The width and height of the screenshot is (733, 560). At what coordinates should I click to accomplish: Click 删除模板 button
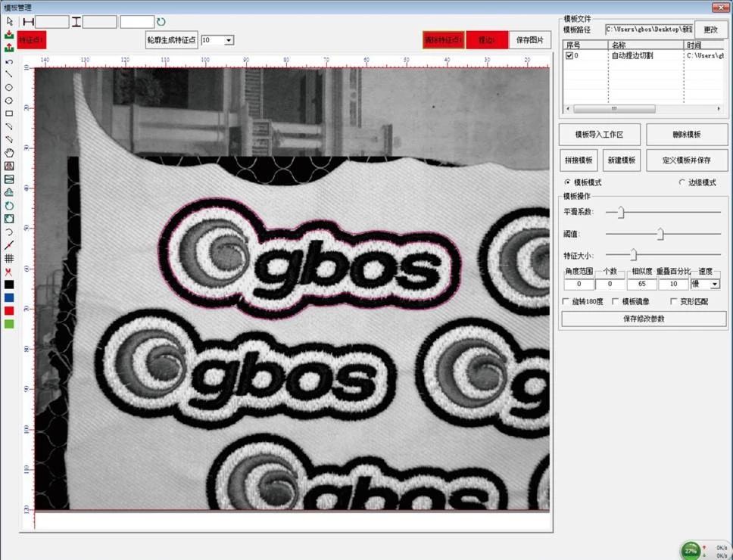click(687, 135)
